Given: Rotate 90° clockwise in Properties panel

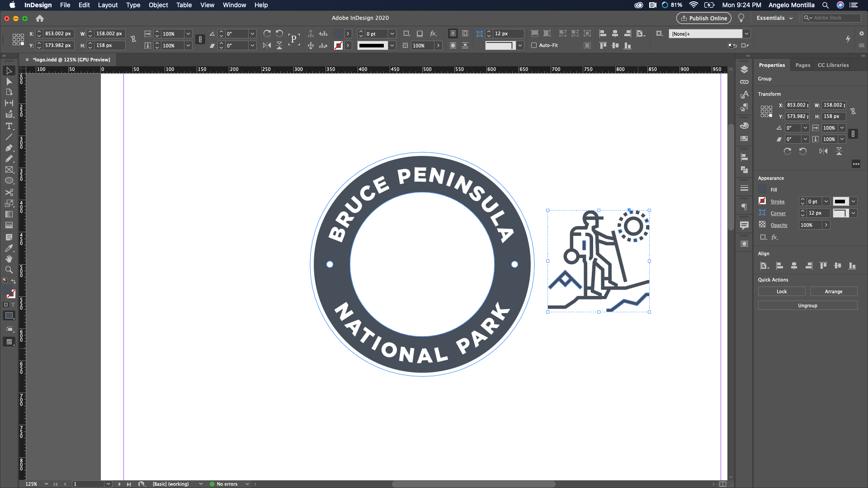Looking at the screenshot, I should (x=788, y=151).
